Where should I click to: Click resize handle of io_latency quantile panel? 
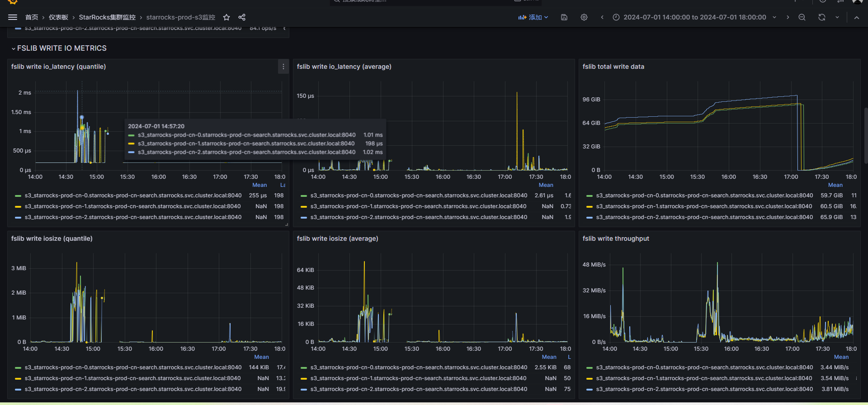(x=287, y=224)
